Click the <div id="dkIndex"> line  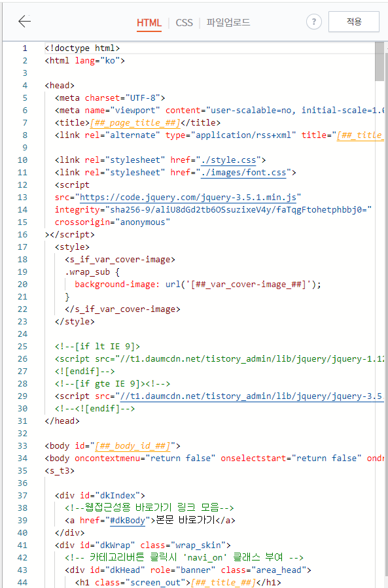[100, 495]
